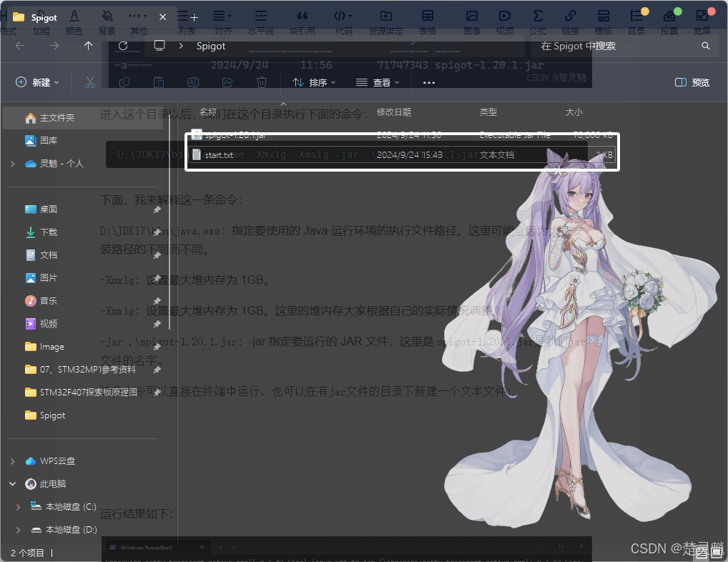Go back to previous folder

click(x=20, y=46)
